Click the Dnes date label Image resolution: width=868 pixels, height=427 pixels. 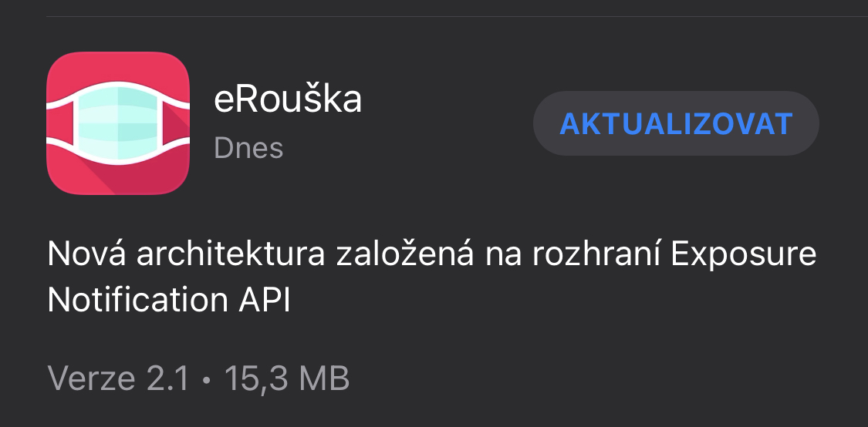point(248,148)
